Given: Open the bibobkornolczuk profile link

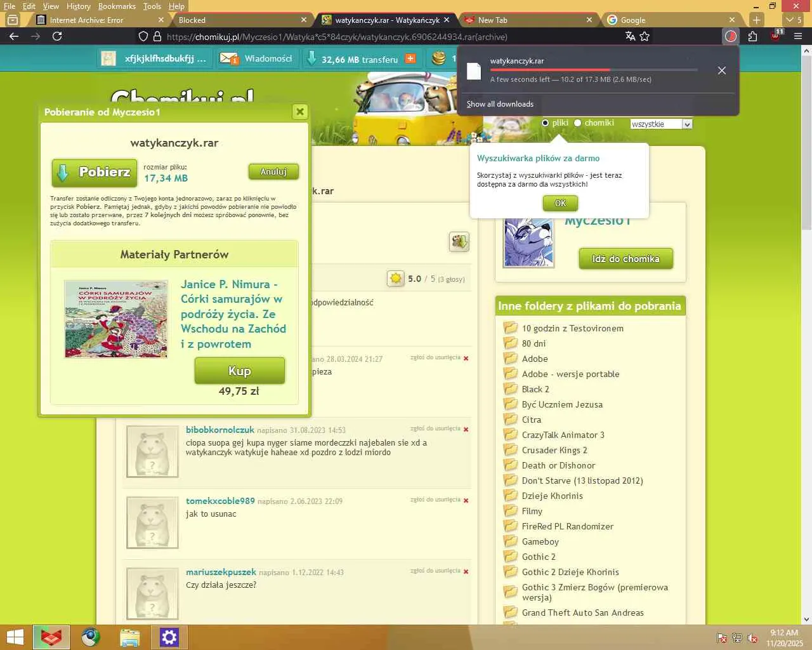Looking at the screenshot, I should 220,430.
